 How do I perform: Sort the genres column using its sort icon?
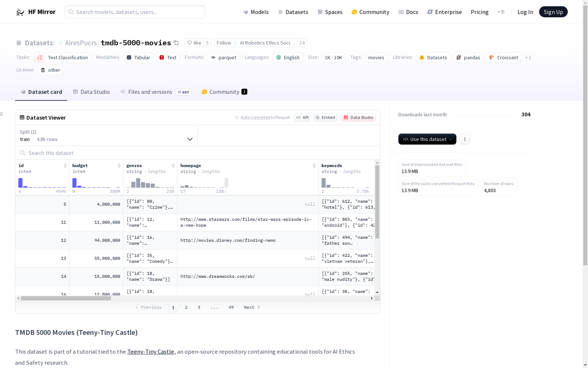(x=173, y=166)
